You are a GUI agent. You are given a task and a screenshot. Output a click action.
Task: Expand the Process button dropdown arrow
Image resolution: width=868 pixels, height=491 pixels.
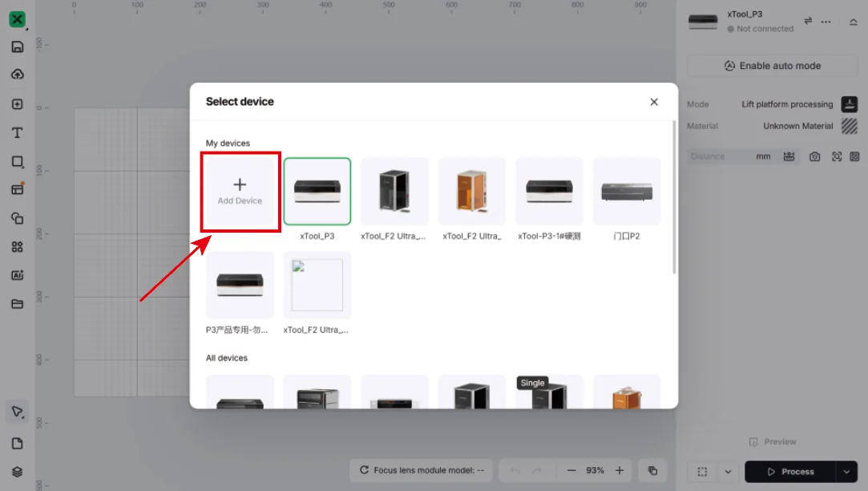pyautogui.click(x=846, y=472)
